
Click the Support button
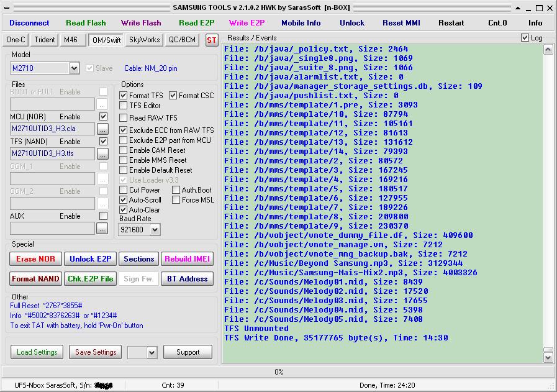(188, 352)
